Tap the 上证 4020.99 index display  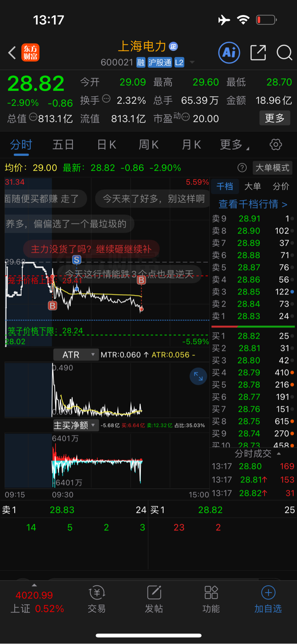point(36,602)
